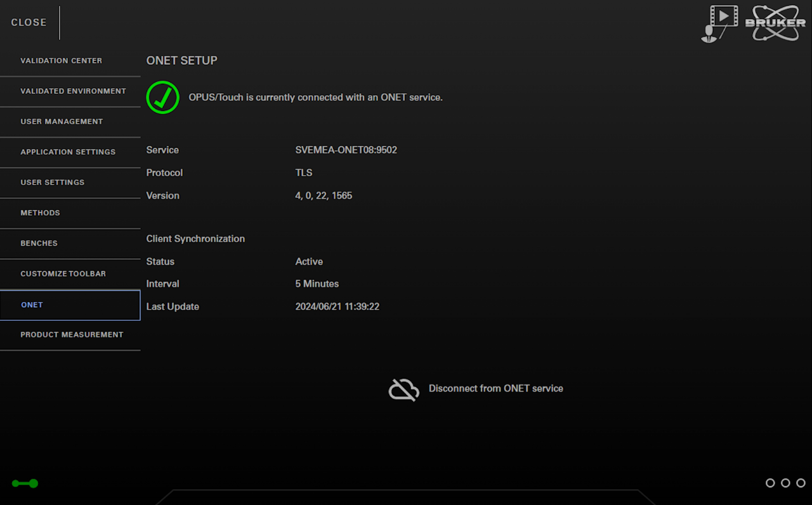The width and height of the screenshot is (812, 505).
Task: Close the setup screen via CLOSE
Action: click(29, 22)
